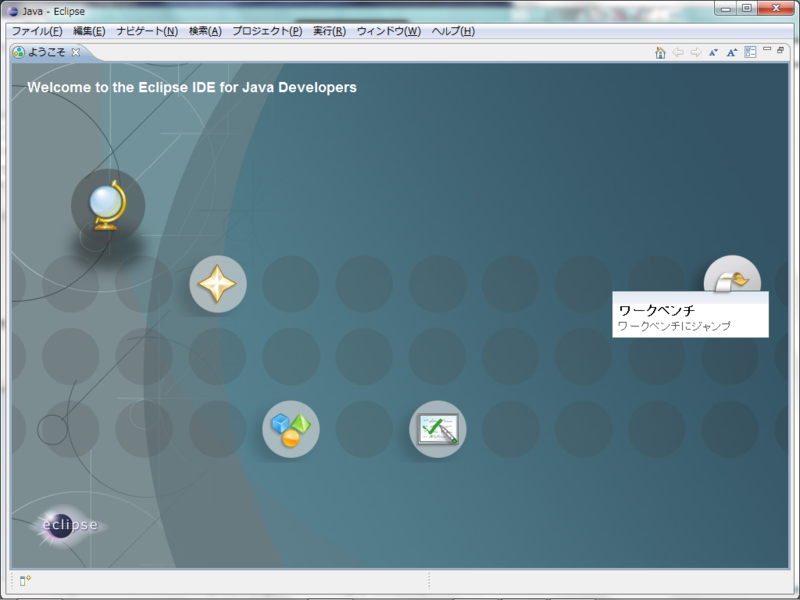Click the ワークベンチ tooltip text
The width and height of the screenshot is (800, 600).
657,310
